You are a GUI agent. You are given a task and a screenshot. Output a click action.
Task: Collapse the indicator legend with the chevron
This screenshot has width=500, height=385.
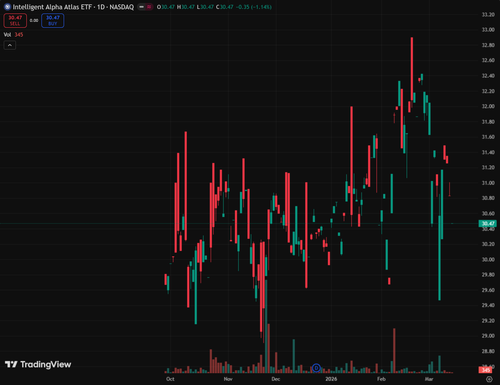tap(10, 45)
